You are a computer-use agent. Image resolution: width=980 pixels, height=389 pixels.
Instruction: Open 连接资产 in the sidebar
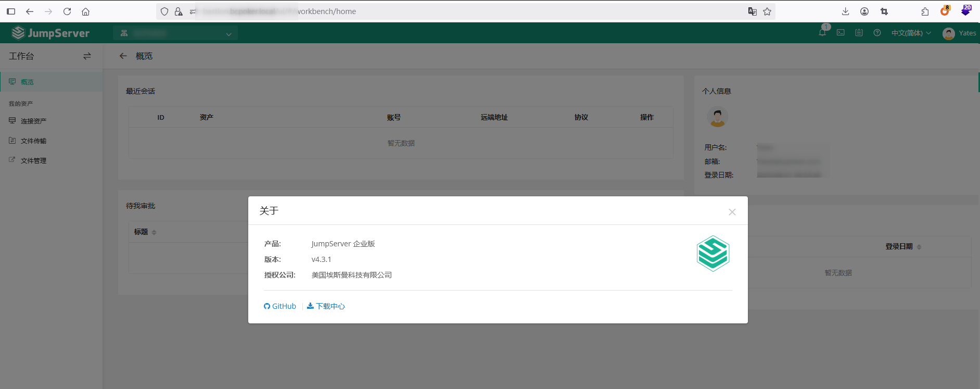point(33,121)
